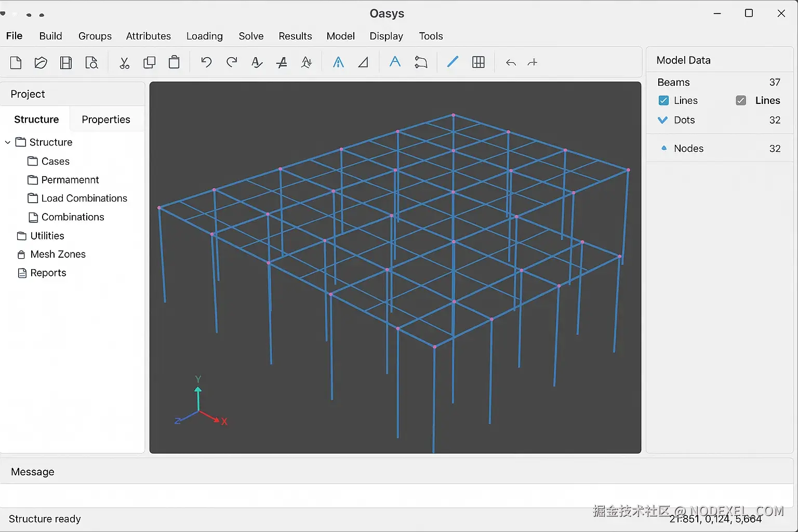Select the blue outlined A toolbar icon
This screenshot has height=532, width=798.
pyautogui.click(x=338, y=62)
